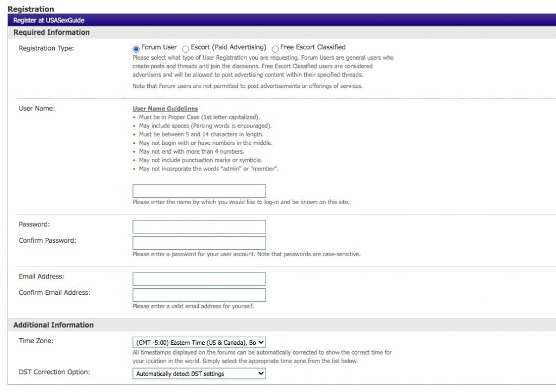The width and height of the screenshot is (556, 392).
Task: Click the 'Additional Information' section heading
Action: tap(54, 325)
